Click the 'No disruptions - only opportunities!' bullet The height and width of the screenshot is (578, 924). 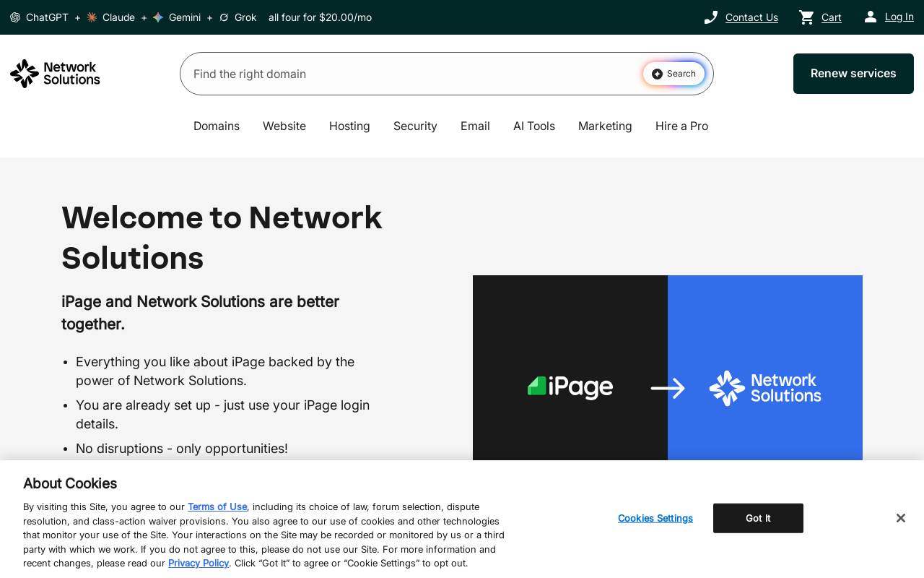tap(182, 448)
